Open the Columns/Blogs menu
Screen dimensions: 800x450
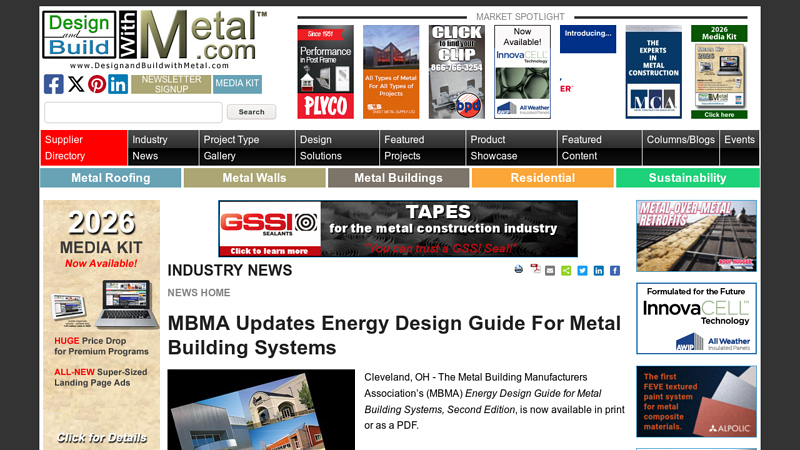point(681,148)
